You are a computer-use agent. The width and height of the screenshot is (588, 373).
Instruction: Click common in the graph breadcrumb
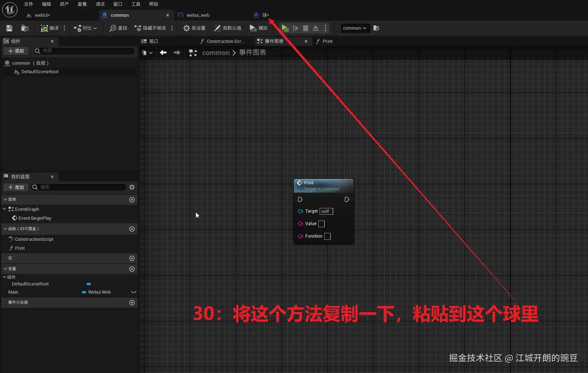click(216, 53)
